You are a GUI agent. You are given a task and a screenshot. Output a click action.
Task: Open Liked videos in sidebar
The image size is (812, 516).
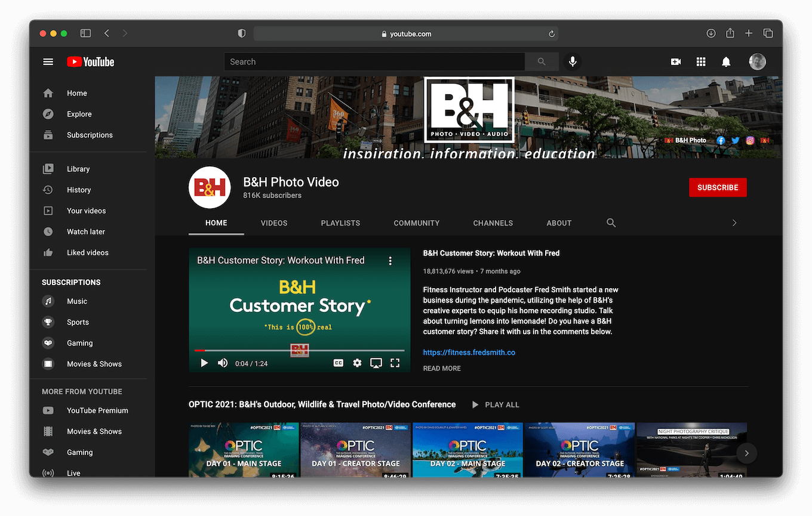click(x=88, y=252)
